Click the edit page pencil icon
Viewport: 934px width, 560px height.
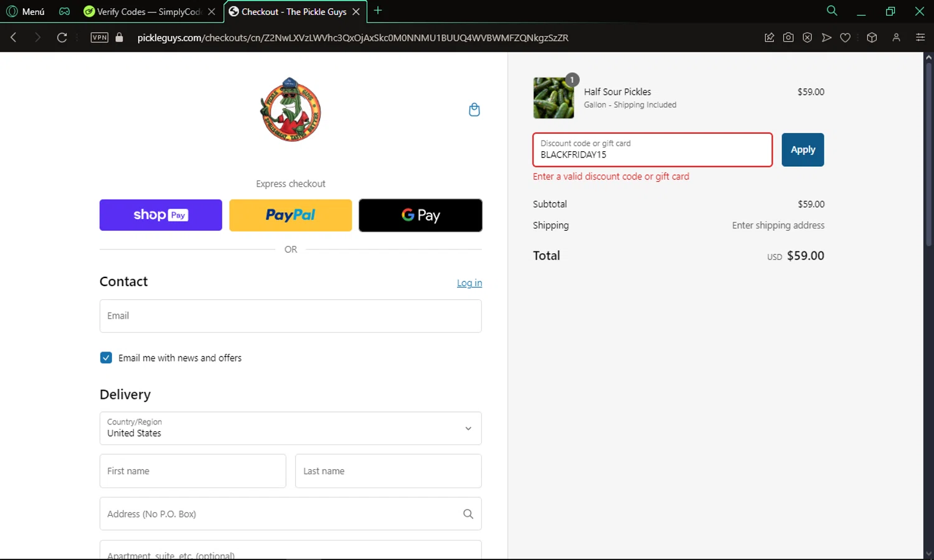coord(770,37)
